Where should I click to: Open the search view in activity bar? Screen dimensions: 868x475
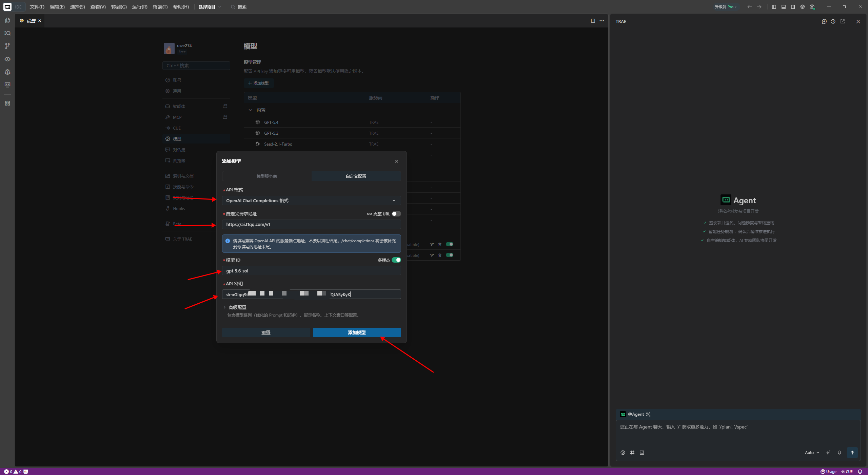(7, 33)
